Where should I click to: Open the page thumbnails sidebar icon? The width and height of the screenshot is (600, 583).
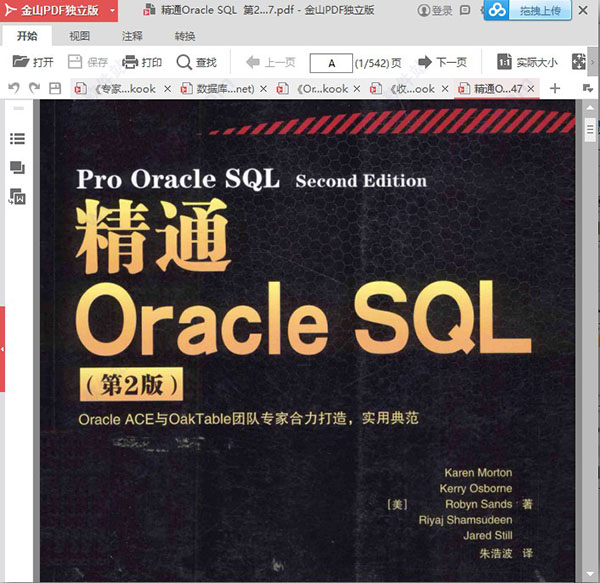point(17,168)
